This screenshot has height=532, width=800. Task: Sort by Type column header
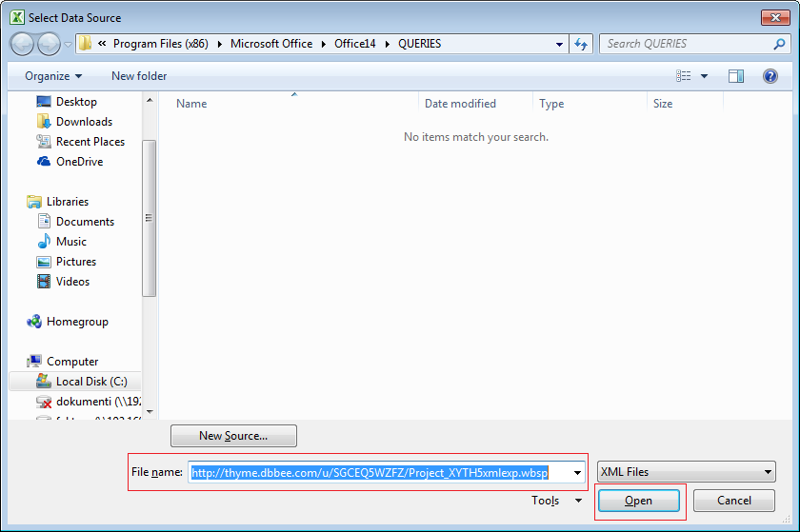pos(551,104)
